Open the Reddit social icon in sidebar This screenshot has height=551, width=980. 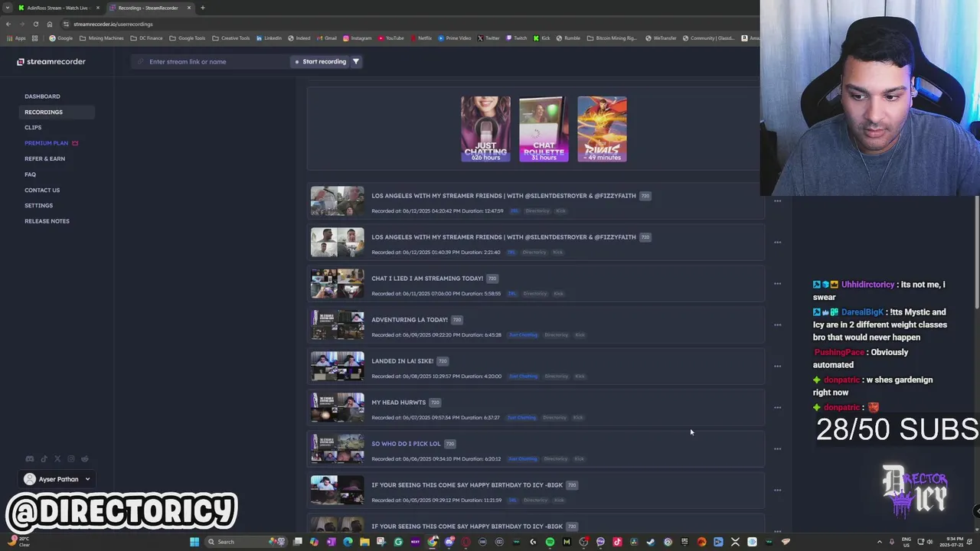(x=85, y=459)
